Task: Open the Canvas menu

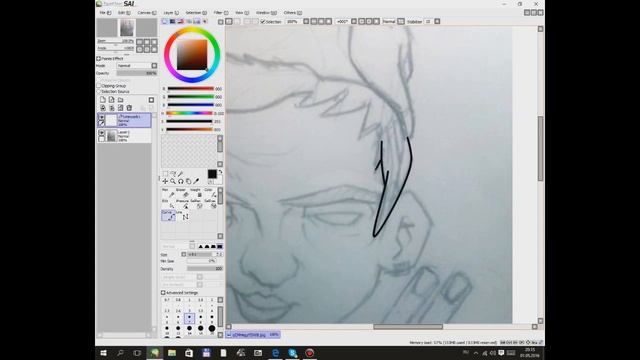Action: [147, 13]
